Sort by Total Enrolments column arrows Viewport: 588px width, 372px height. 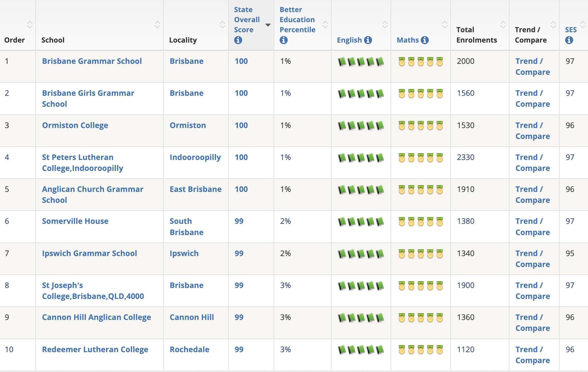503,25
